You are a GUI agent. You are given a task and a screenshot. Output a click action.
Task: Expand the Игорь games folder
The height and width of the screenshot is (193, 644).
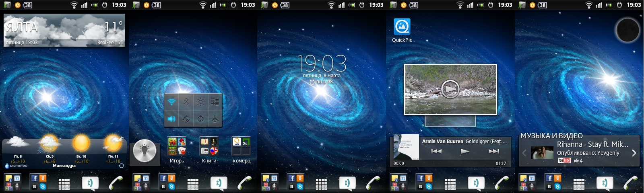click(177, 147)
